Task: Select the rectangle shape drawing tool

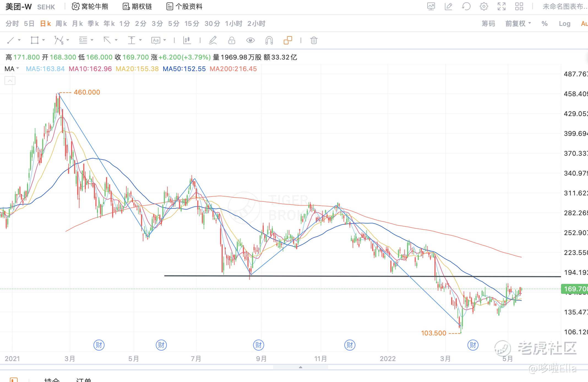Action: coord(34,41)
